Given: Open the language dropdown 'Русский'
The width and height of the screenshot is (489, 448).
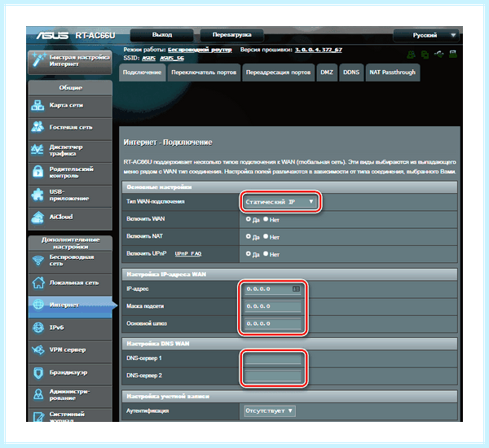Looking at the screenshot, I should coord(425,35).
